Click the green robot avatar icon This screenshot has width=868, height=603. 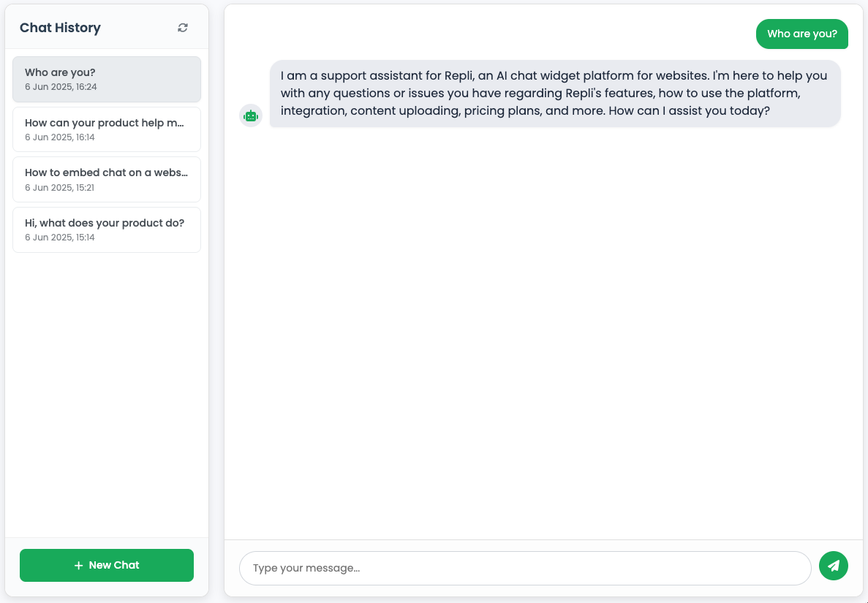click(251, 115)
